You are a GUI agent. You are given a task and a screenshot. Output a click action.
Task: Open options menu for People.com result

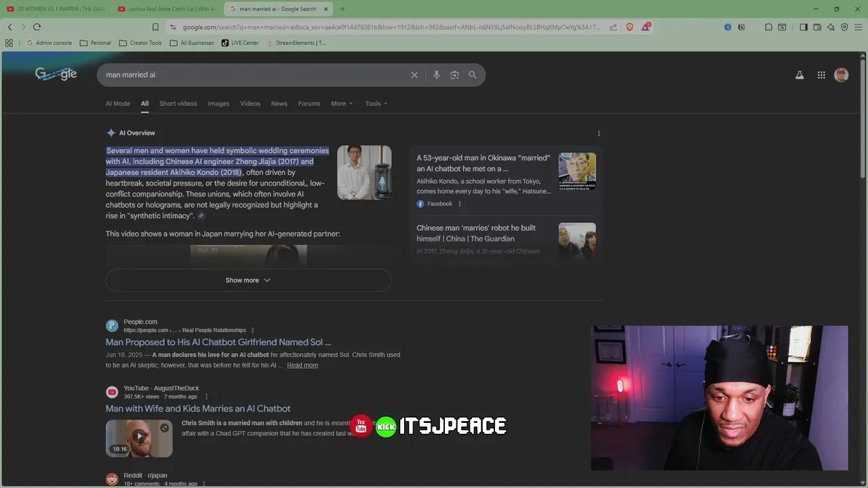253,331
